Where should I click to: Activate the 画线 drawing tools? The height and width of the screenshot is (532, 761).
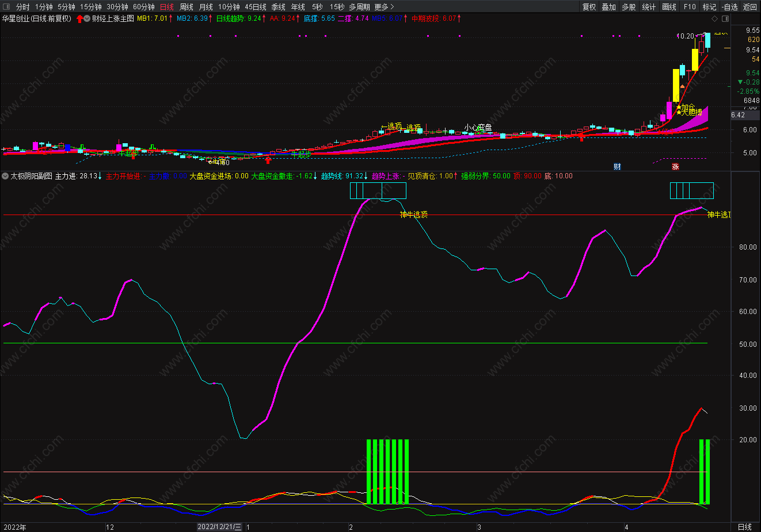pyautogui.click(x=669, y=7)
